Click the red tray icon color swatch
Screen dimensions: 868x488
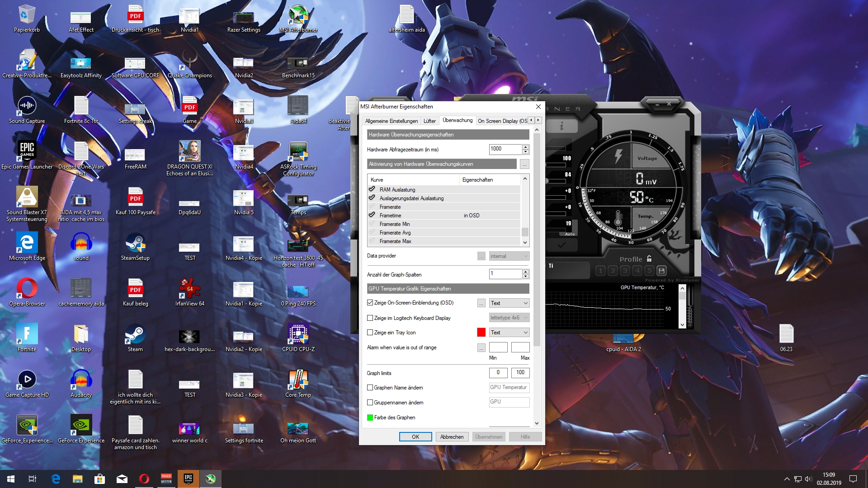coord(481,333)
